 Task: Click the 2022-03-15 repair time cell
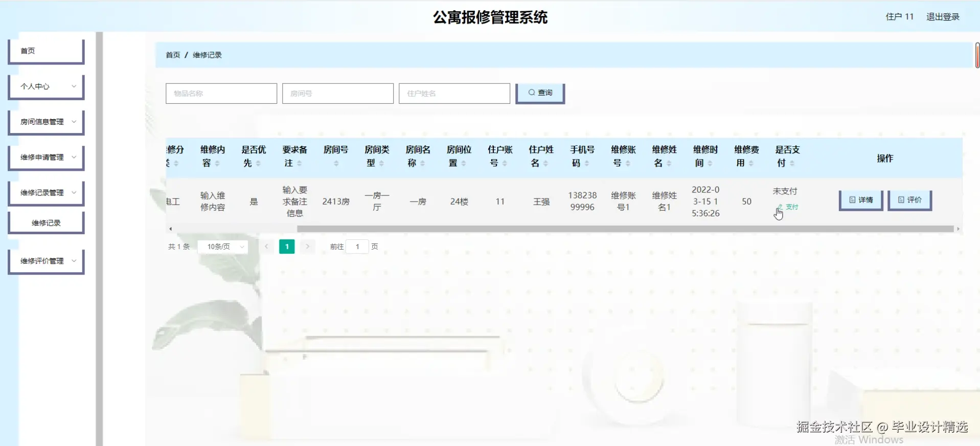tap(705, 202)
